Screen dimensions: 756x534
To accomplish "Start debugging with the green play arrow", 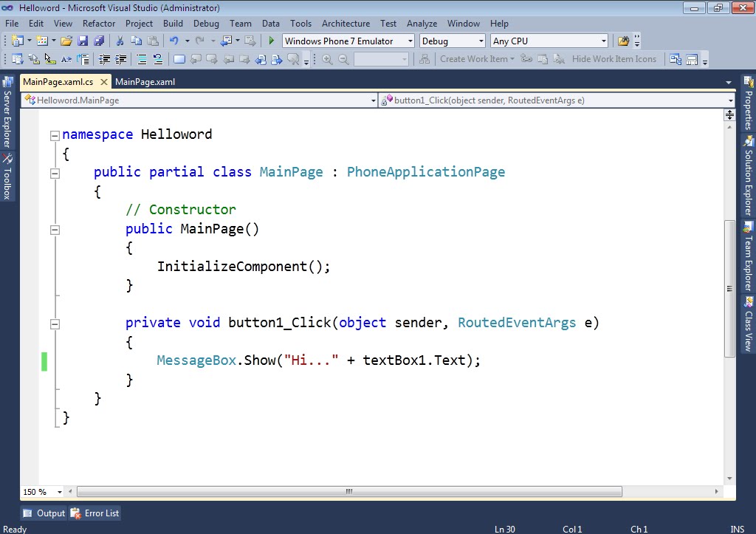I will pos(272,41).
